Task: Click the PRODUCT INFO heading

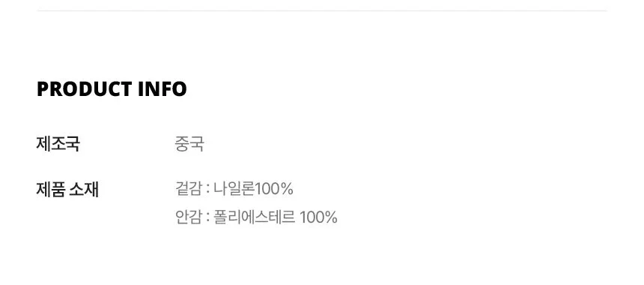Action: click(x=112, y=89)
